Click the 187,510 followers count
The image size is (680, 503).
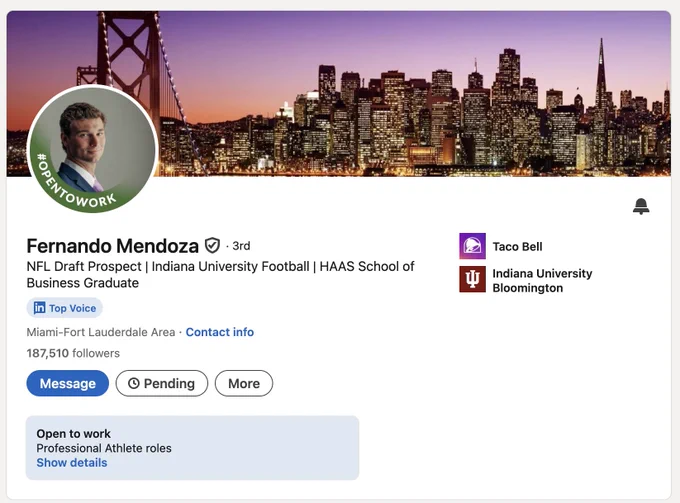click(73, 353)
